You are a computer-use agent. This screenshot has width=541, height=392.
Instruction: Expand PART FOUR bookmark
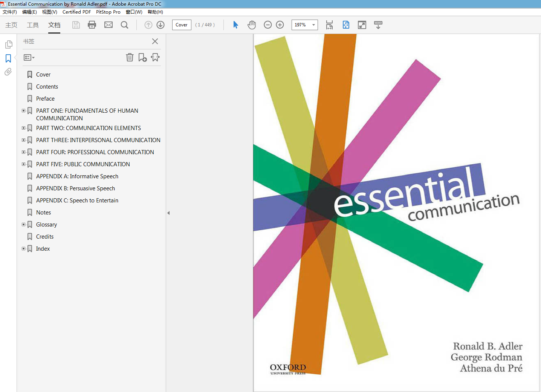(x=23, y=152)
